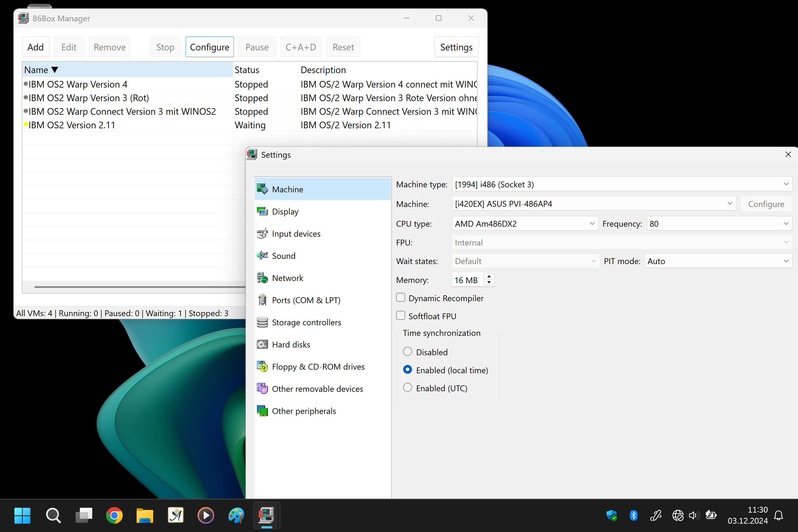Click the taskbar clock showing 11:30

click(x=748, y=515)
